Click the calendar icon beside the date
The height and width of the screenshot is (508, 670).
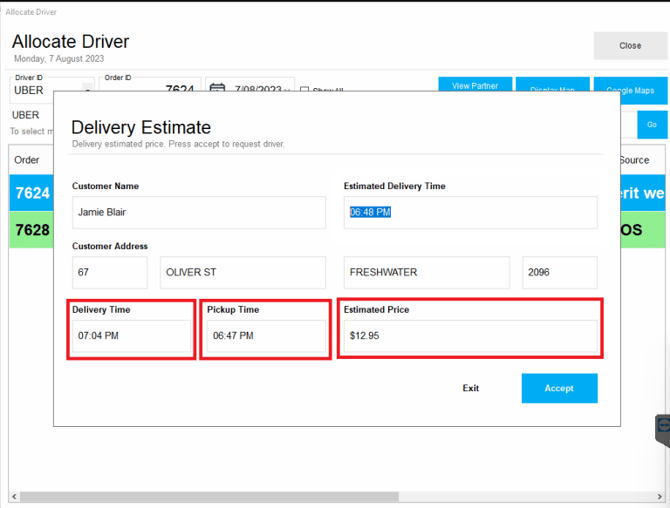tap(217, 89)
